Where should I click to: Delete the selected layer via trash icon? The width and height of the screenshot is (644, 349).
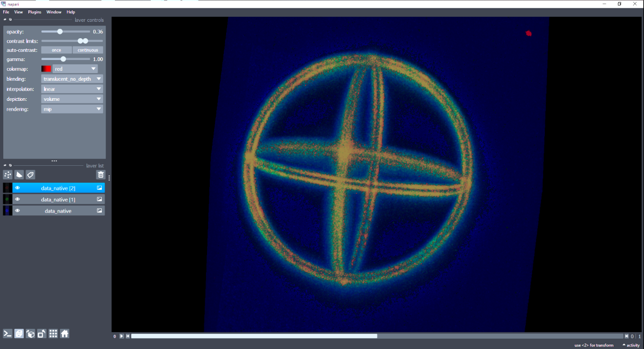click(x=100, y=174)
